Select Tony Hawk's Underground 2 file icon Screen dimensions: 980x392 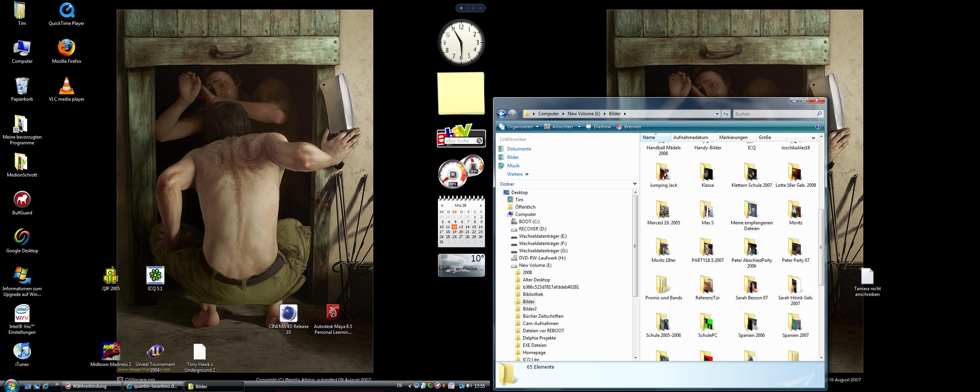pos(199,358)
